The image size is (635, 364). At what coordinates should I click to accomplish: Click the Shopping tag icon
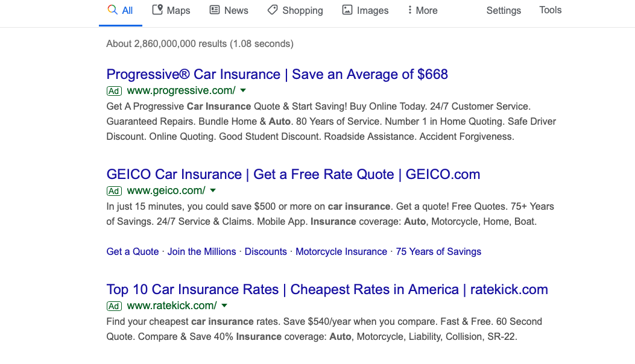point(273,10)
